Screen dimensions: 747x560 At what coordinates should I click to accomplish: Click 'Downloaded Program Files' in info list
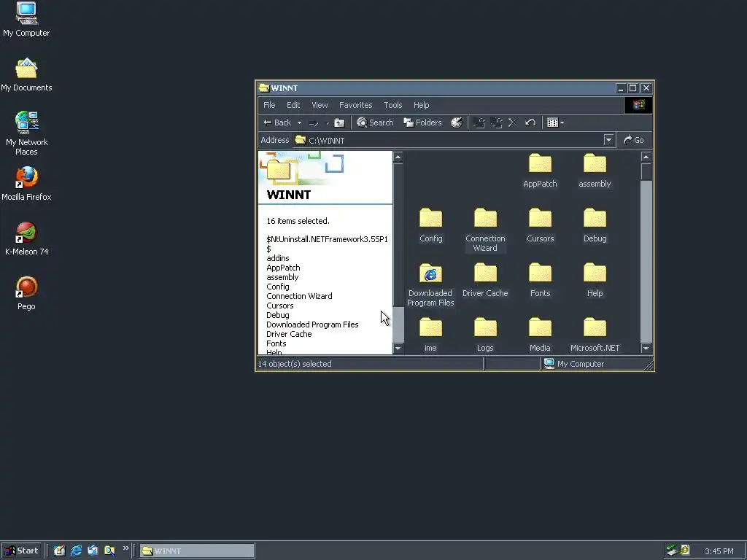[x=312, y=324]
